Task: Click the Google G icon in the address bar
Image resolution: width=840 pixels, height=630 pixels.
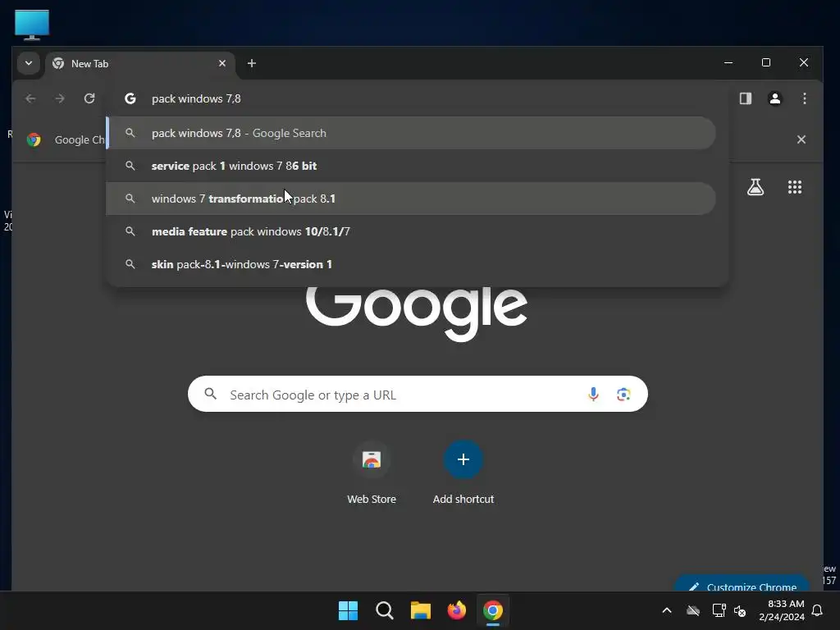Action: tap(130, 98)
